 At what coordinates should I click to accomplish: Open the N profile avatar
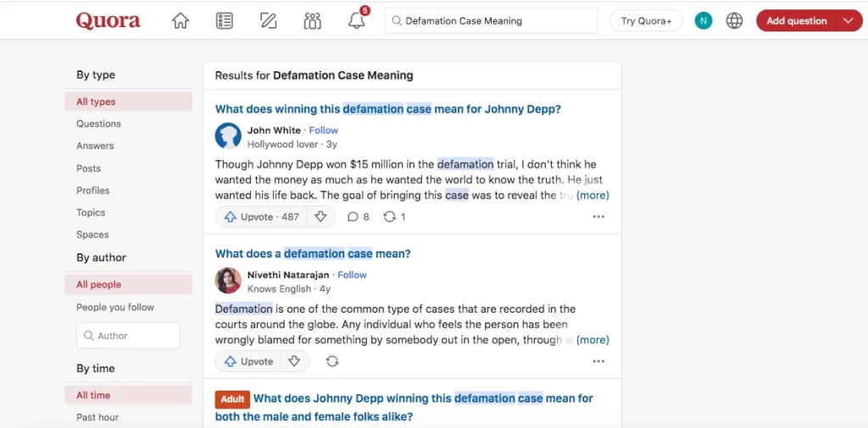coord(703,21)
